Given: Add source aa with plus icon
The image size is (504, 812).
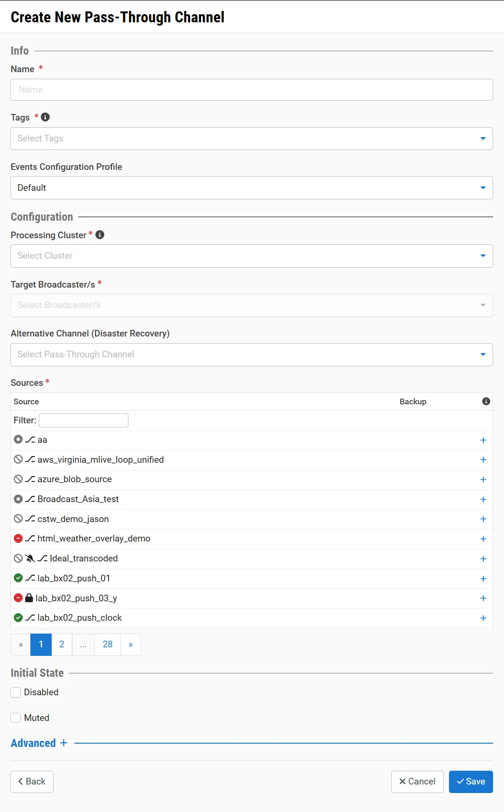Looking at the screenshot, I should [483, 440].
